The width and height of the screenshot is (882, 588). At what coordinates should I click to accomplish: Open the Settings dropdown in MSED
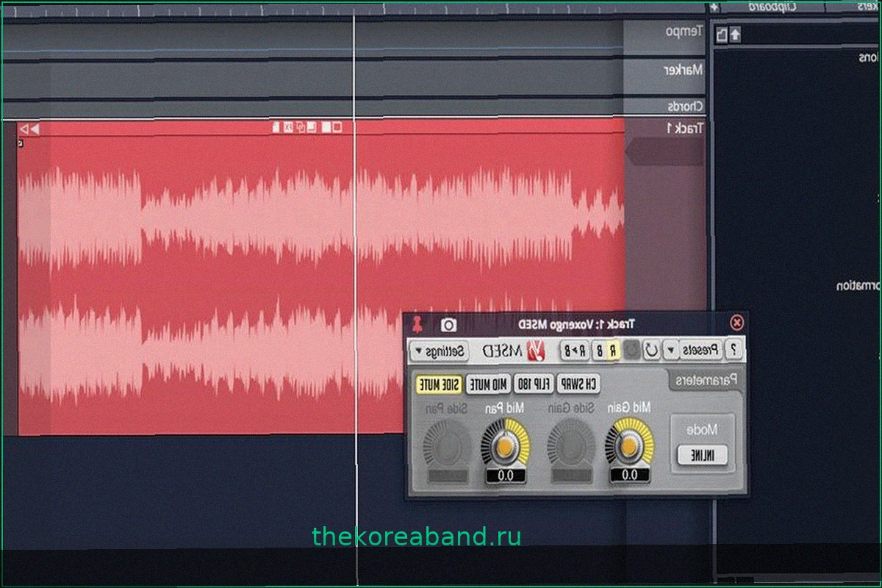point(440,351)
